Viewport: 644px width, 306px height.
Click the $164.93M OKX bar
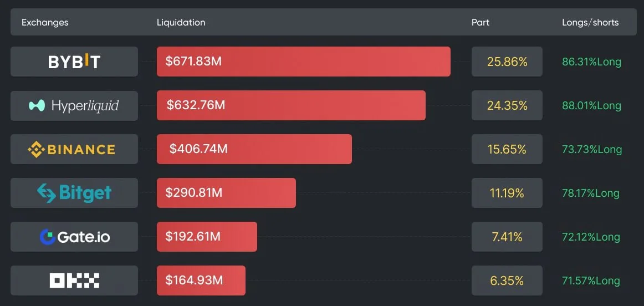[x=201, y=280]
